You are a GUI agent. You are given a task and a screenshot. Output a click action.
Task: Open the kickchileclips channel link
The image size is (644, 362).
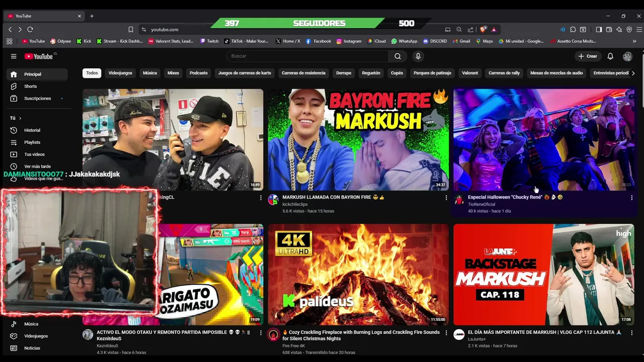click(295, 205)
